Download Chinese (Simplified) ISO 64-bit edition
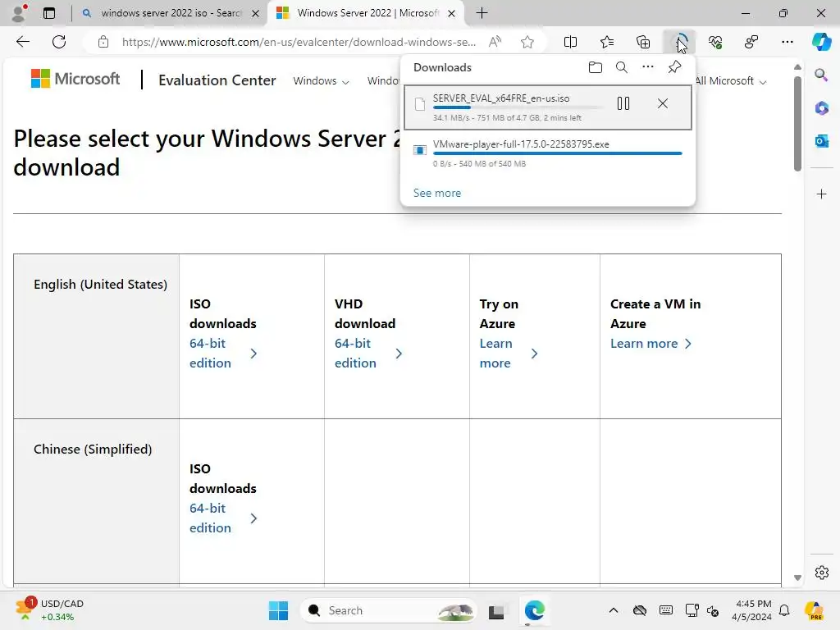Viewport: 840px width, 630px height. (x=223, y=518)
